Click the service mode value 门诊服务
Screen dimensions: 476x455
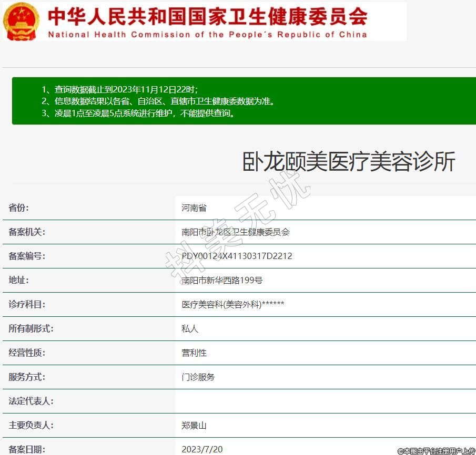(x=198, y=377)
